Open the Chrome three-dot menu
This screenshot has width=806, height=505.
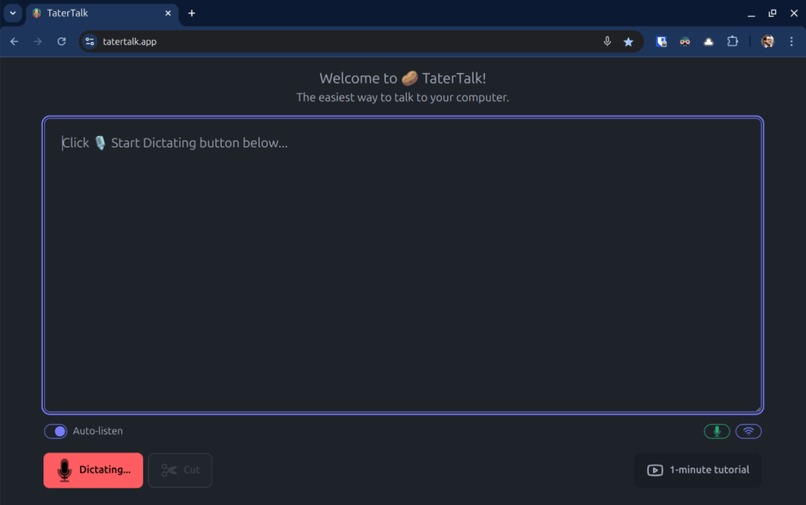(x=791, y=42)
